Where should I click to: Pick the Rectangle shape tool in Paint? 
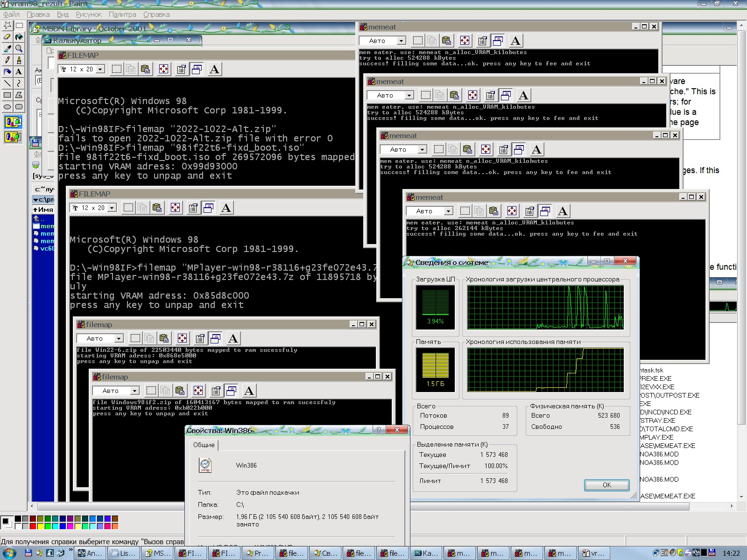click(x=7, y=95)
